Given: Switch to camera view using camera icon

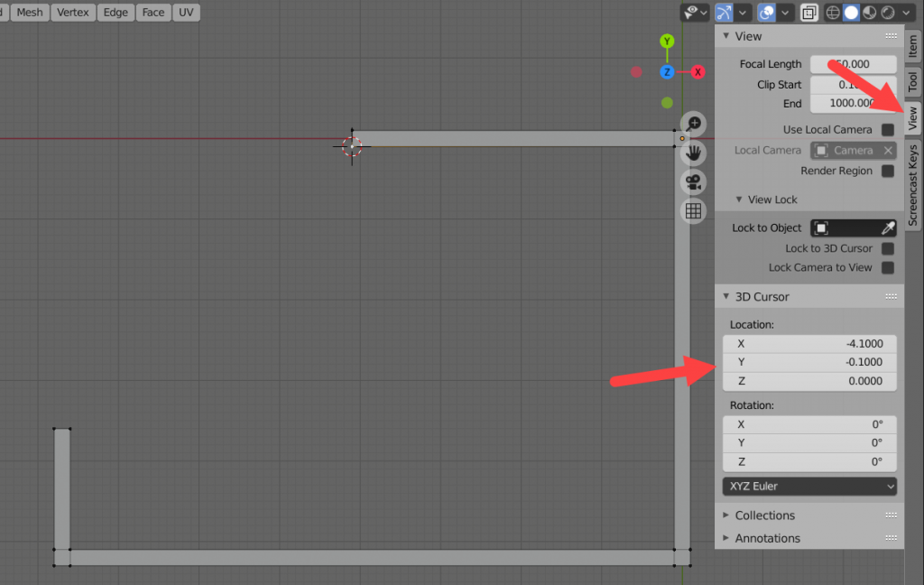Looking at the screenshot, I should [692, 181].
